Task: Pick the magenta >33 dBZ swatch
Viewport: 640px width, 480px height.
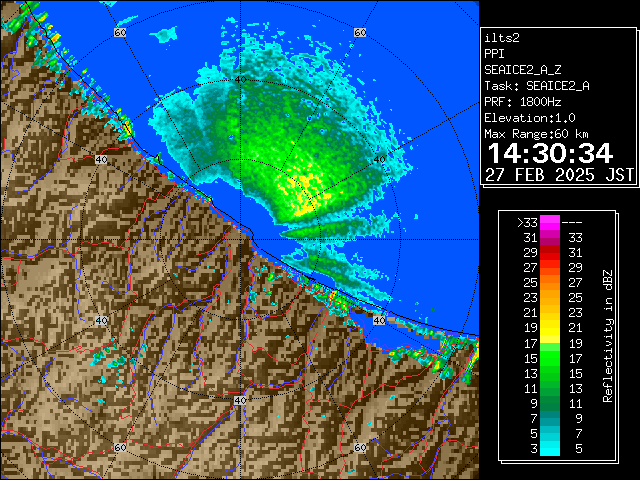Action: [550, 223]
